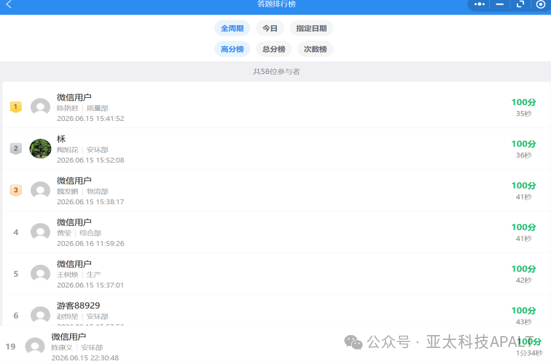Open the three-dots more menu

[479, 4]
